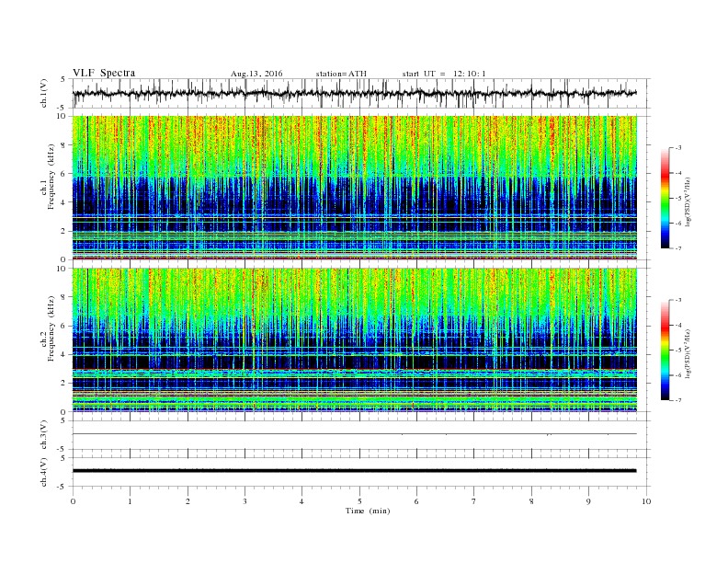
Task: Click the 'VLF Spectra' title text
Action: 104,73
